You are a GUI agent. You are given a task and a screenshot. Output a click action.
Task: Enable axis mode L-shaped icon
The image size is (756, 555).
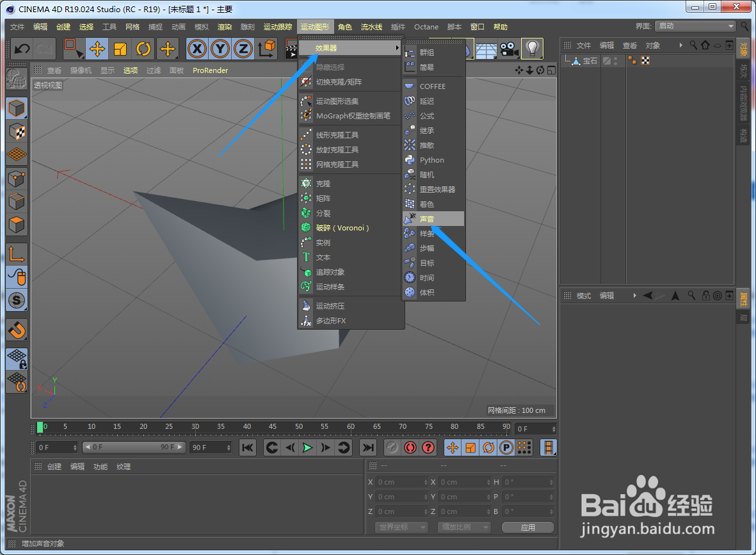[x=17, y=253]
